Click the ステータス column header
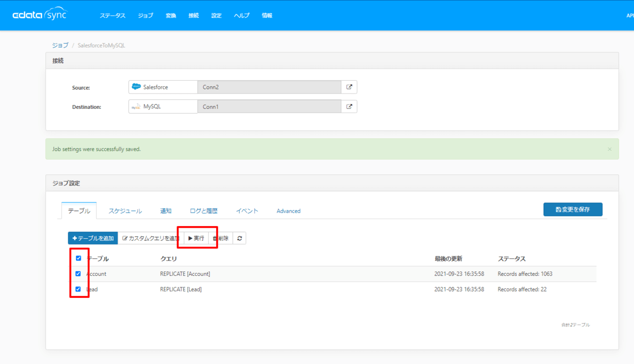The width and height of the screenshot is (634, 364). tap(511, 258)
